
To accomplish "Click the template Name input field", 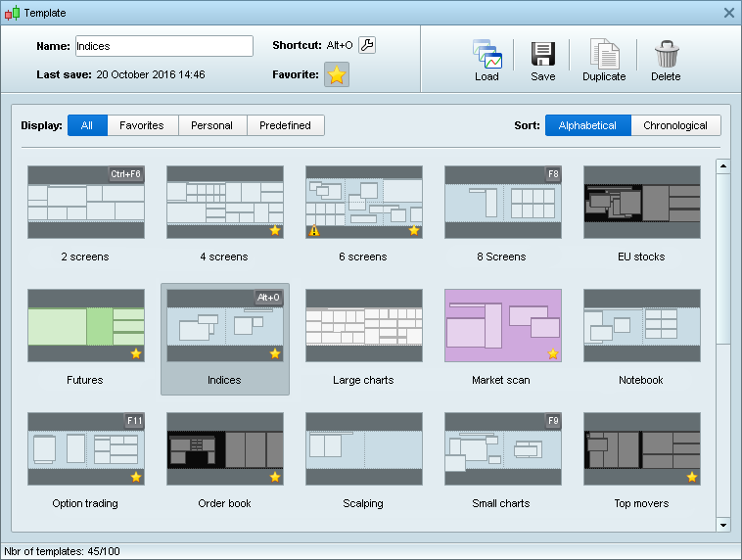I will (163, 46).
